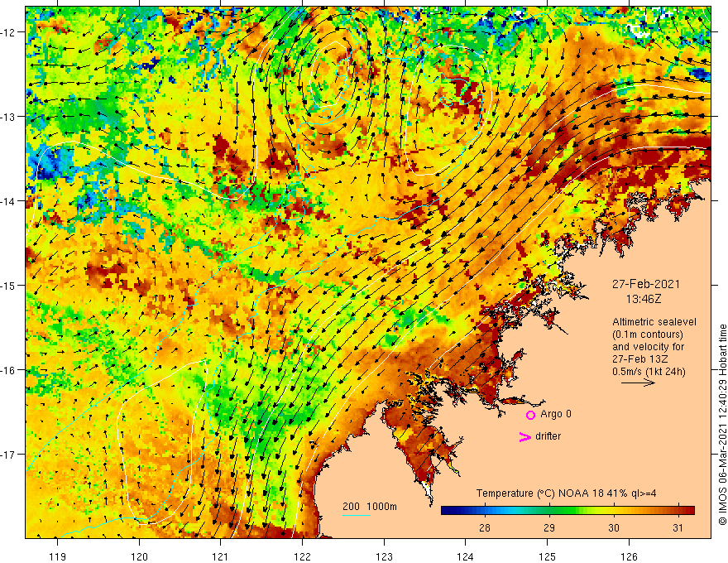Click the longitude axis label '119'
The width and height of the screenshot is (728, 563).
58,556
